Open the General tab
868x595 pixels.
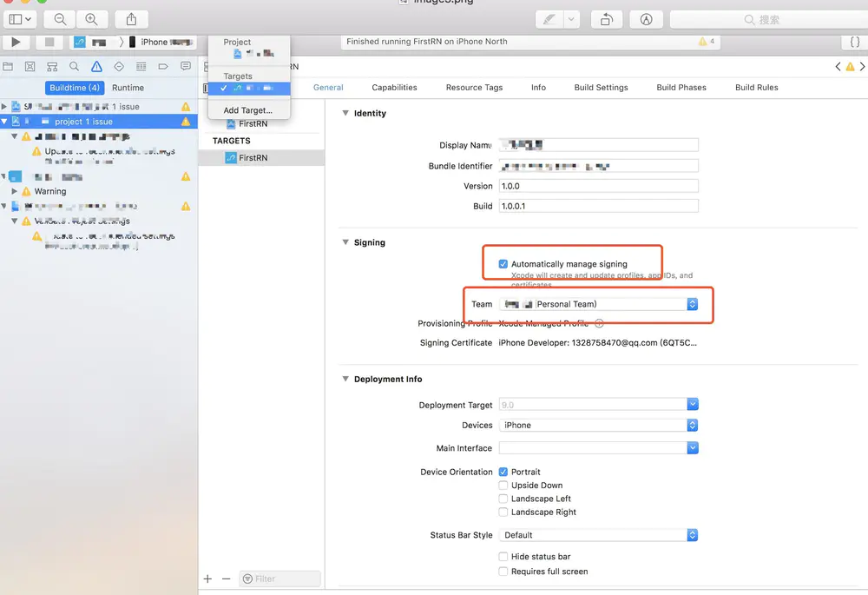pyautogui.click(x=328, y=88)
